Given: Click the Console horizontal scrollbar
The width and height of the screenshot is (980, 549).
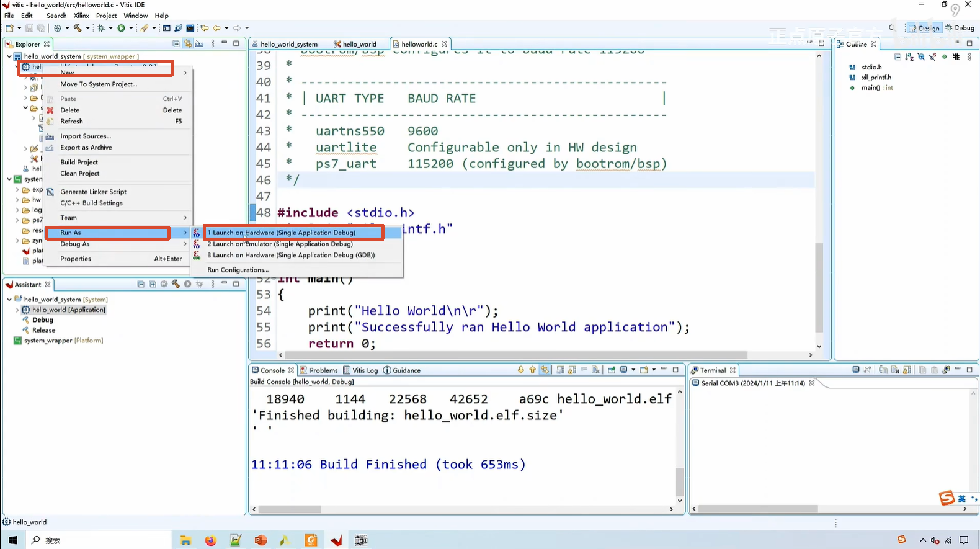Looking at the screenshot, I should (290, 509).
